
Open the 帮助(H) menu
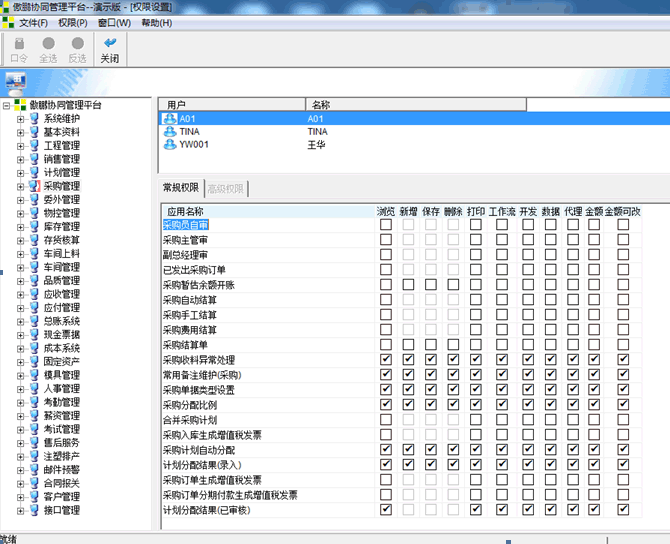click(156, 22)
